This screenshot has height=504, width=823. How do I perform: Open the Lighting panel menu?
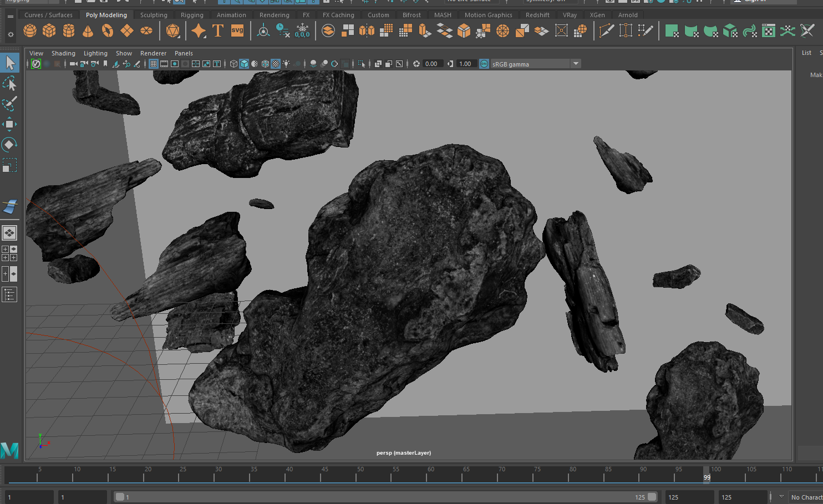pos(95,53)
